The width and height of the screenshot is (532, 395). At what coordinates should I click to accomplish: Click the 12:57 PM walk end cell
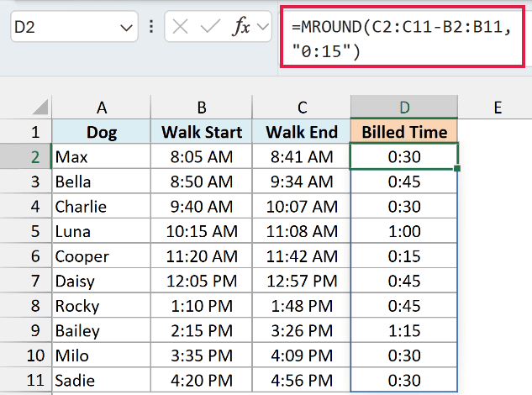tap(302, 281)
